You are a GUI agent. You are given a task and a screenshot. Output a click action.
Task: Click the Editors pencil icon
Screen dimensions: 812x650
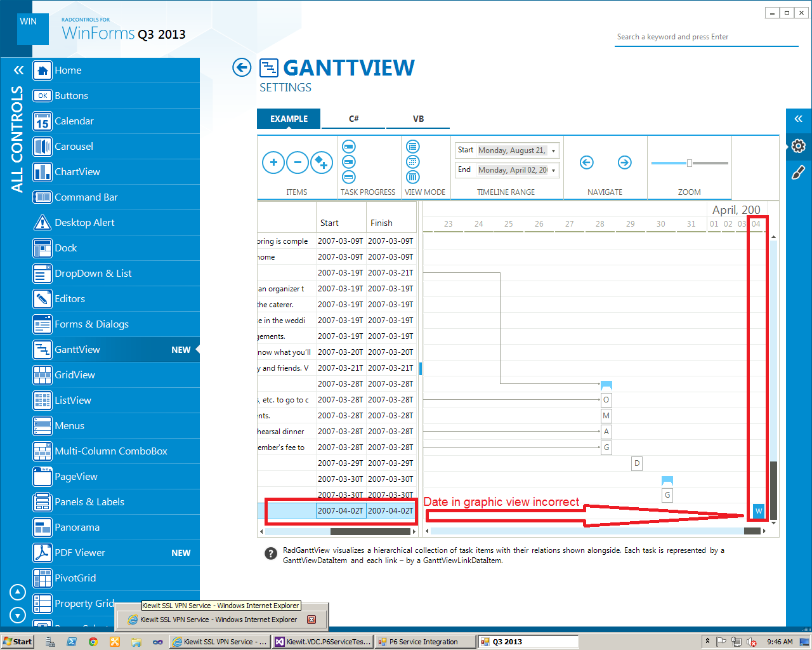tap(43, 299)
